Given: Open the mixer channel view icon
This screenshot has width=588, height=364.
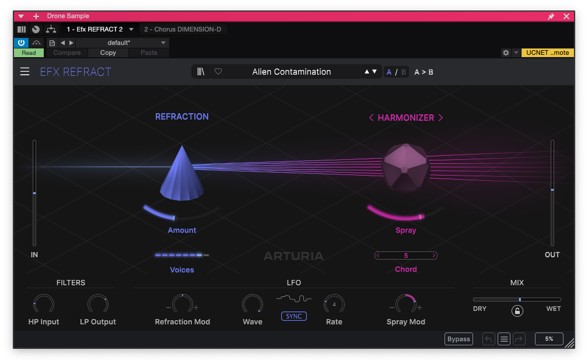Looking at the screenshot, I should 22,29.
